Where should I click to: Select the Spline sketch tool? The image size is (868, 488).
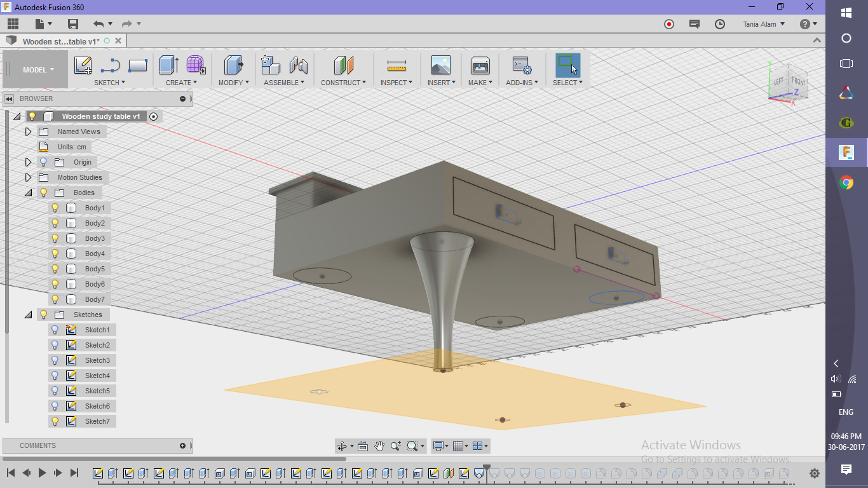click(x=110, y=65)
